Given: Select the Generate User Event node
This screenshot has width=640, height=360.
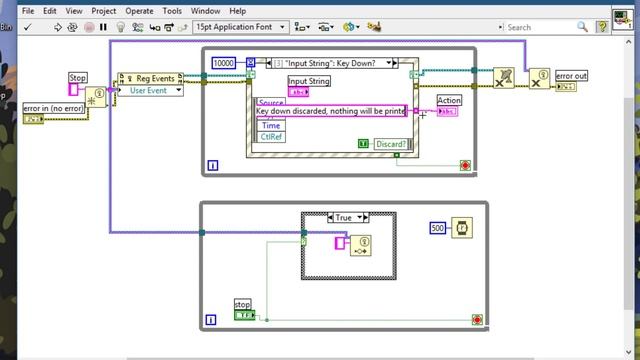Looking at the screenshot, I should pyautogui.click(x=361, y=246).
